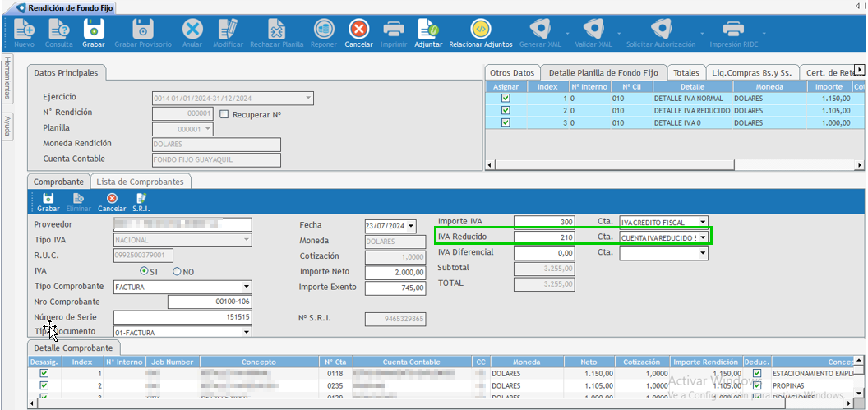
Task: Open the Adjuntar attachment tool
Action: 428,29
